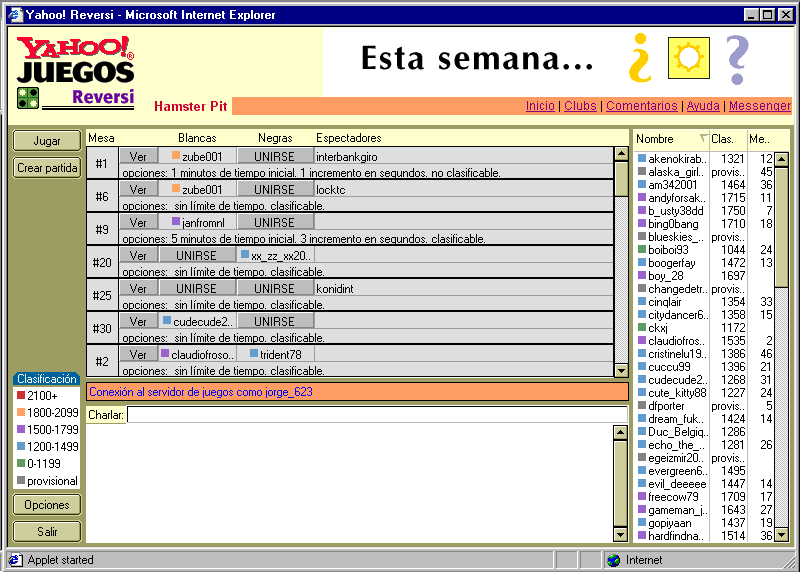This screenshot has width=800, height=572.
Task: Select player boiboi93 in list
Action: click(x=704, y=250)
